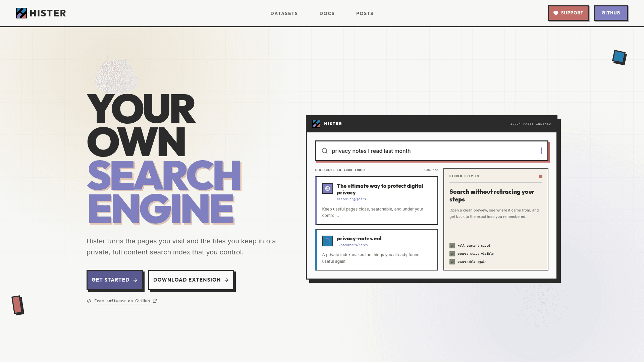
Task: Click the Hister logo in the demo window
Action: 316,124
